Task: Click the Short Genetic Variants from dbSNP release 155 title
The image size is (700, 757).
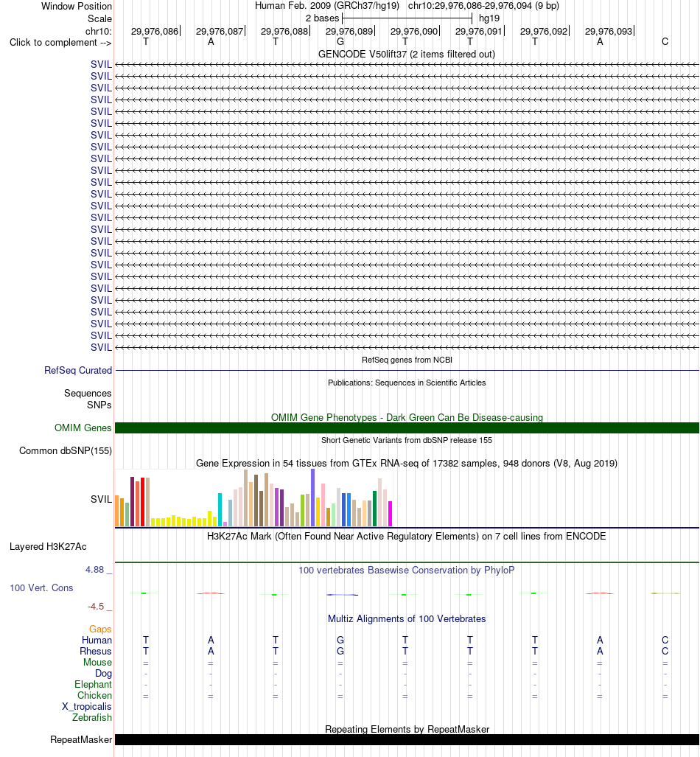Action: pos(407,440)
